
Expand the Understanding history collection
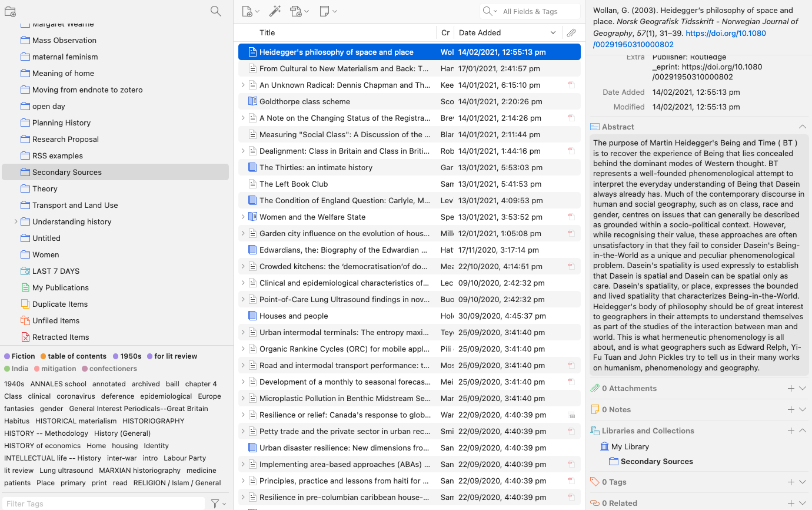pos(15,221)
